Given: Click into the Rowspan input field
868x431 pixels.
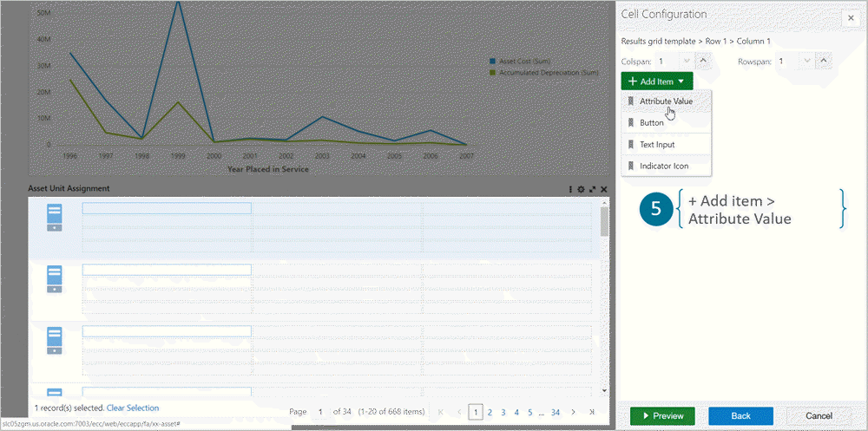Looking at the screenshot, I should coord(788,61).
